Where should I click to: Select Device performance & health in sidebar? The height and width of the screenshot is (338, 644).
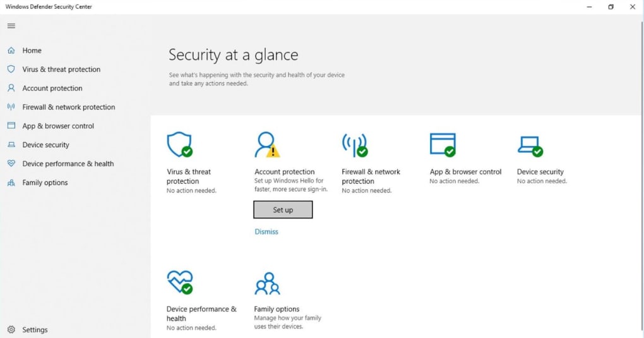[68, 164]
